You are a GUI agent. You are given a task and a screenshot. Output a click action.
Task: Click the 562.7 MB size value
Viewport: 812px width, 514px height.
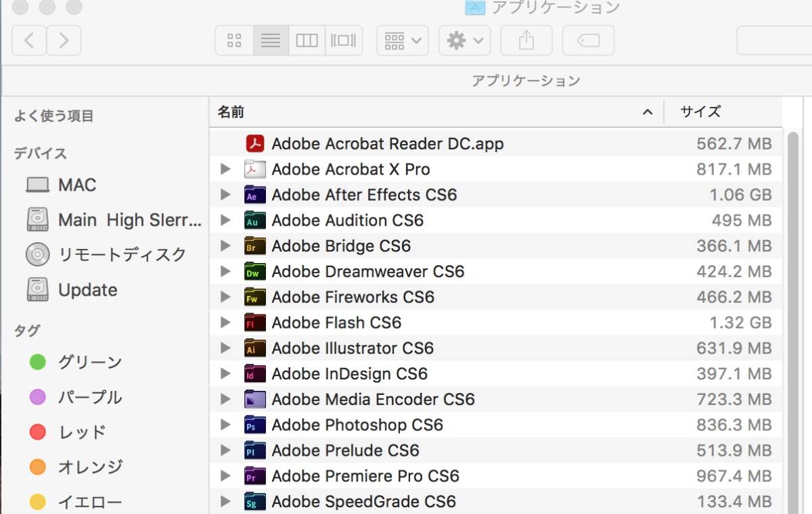point(734,143)
